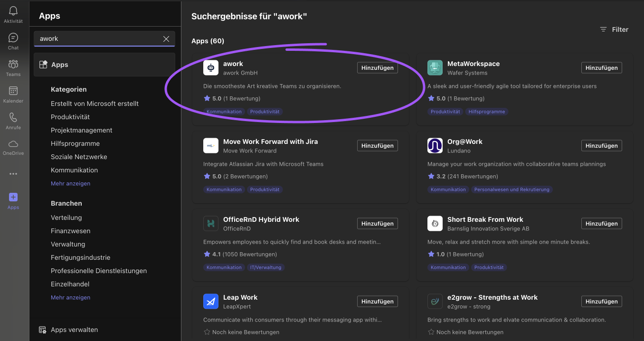Click the Apps verwalten icon
Viewport: 644px width, 341px height.
tap(43, 330)
